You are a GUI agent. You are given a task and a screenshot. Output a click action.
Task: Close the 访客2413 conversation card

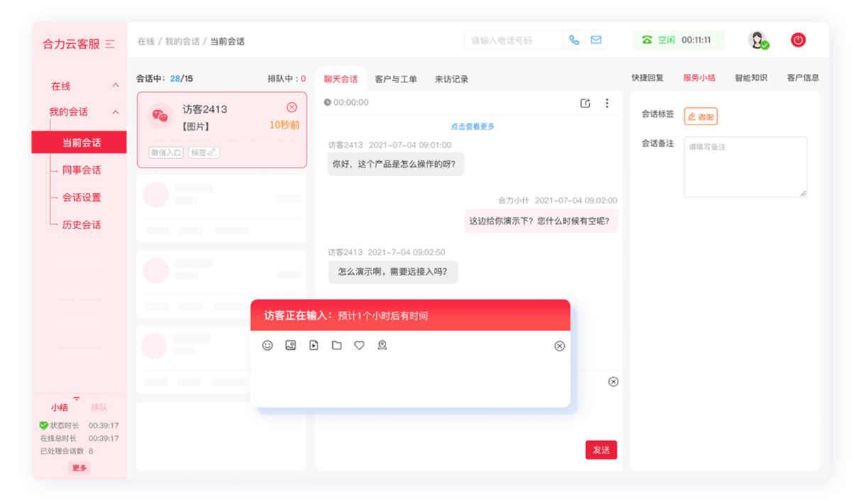292,107
